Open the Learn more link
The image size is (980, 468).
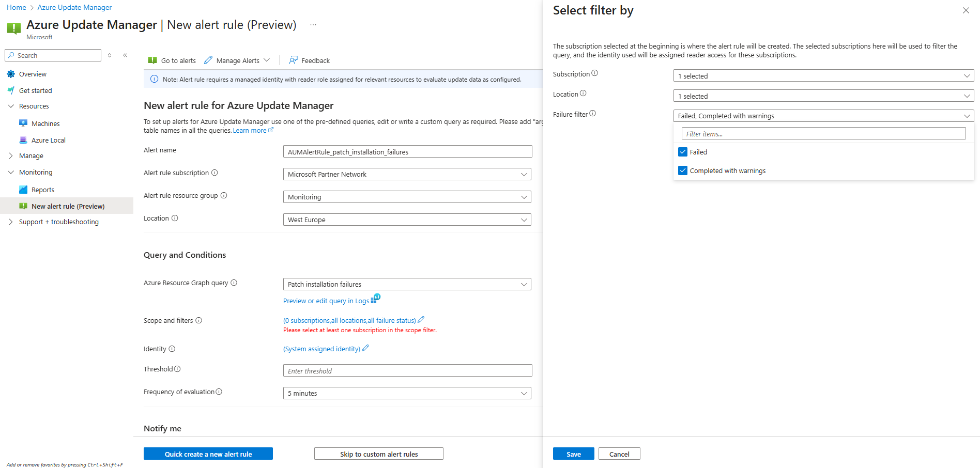(x=253, y=131)
